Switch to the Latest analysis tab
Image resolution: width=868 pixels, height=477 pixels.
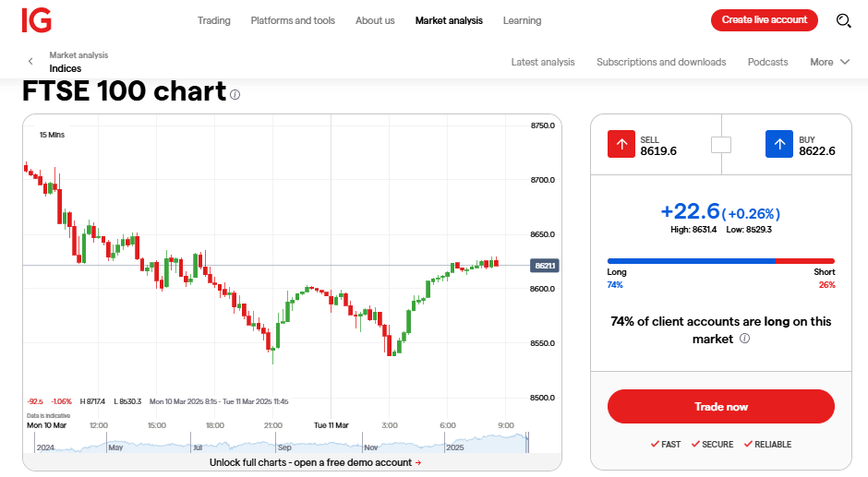pos(543,62)
